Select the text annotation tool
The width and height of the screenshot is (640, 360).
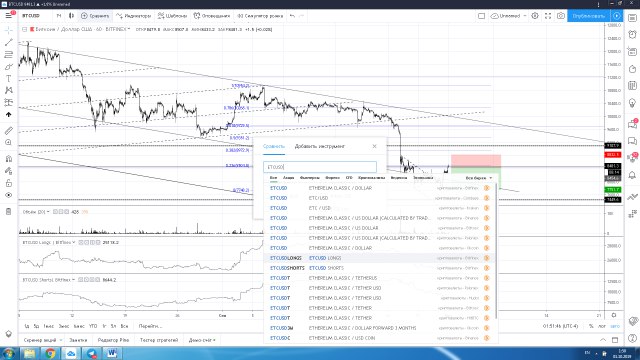[9, 78]
